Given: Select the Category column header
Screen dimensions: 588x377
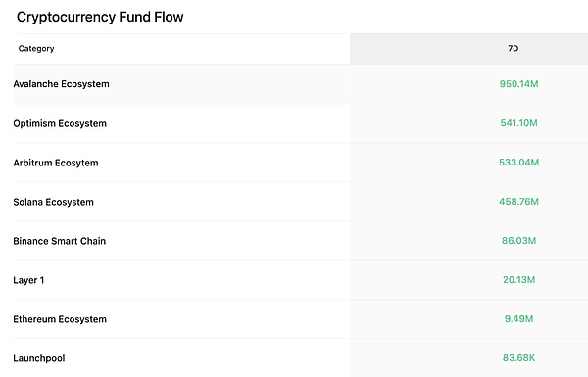Looking at the screenshot, I should [x=36, y=48].
